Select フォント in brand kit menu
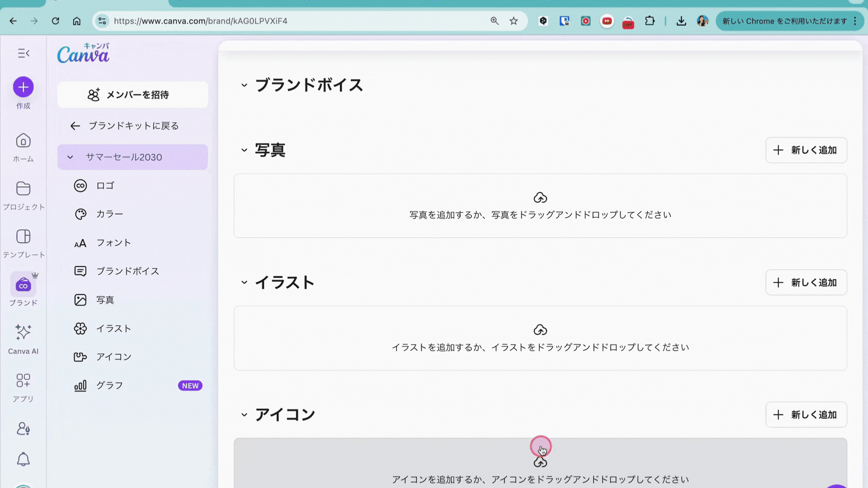The width and height of the screenshot is (868, 488). coord(113,243)
